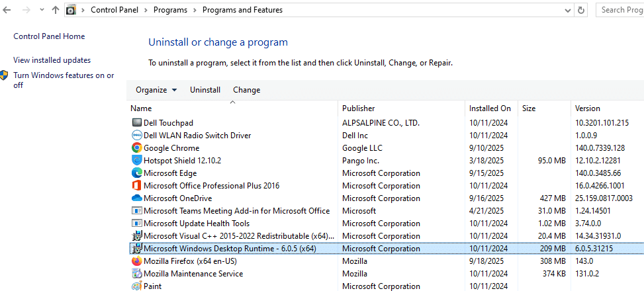Click version 16.0.4266.1001 cell
This screenshot has height=291, width=644.
(601, 186)
